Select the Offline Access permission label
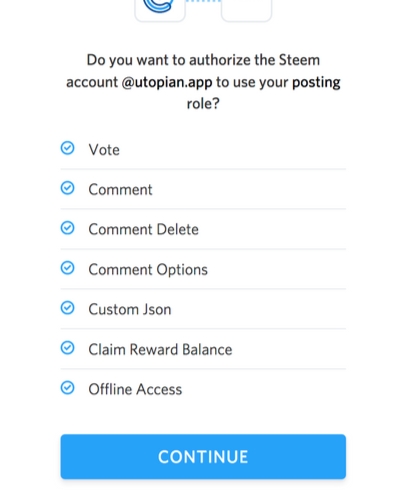Screen dimensions: 405x490 pos(135,389)
